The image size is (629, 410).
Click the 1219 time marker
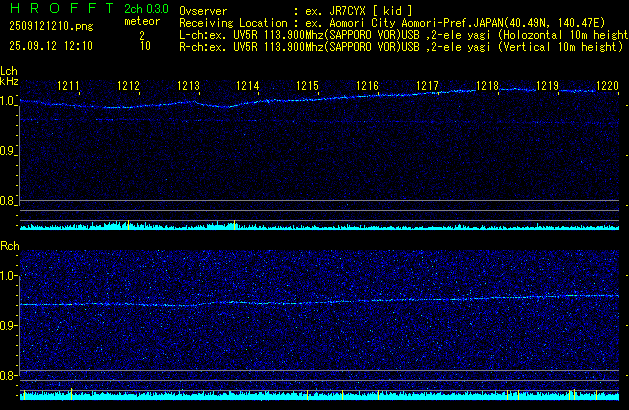tap(547, 86)
